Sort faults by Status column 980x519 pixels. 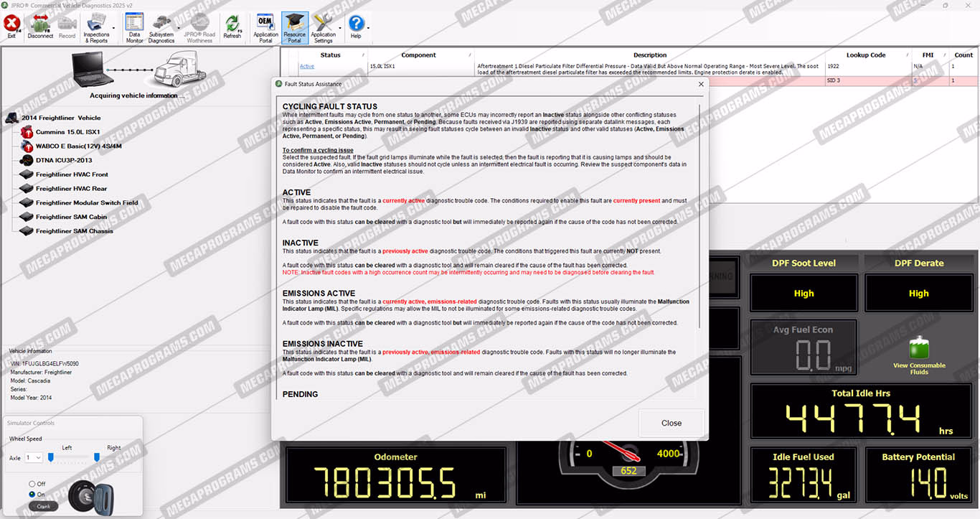pos(331,55)
